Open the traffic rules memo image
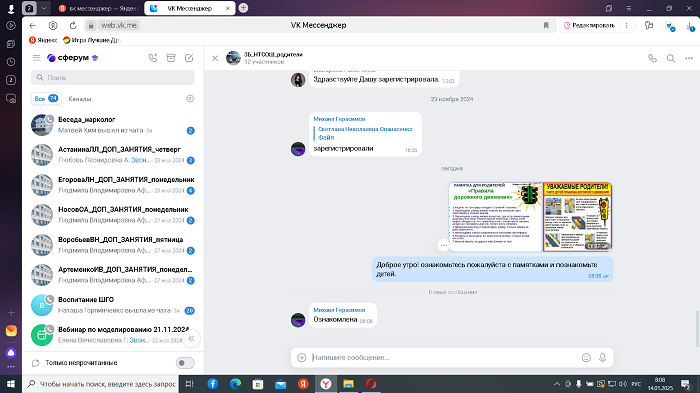Screen dimensions: 700x393 tap(495, 217)
